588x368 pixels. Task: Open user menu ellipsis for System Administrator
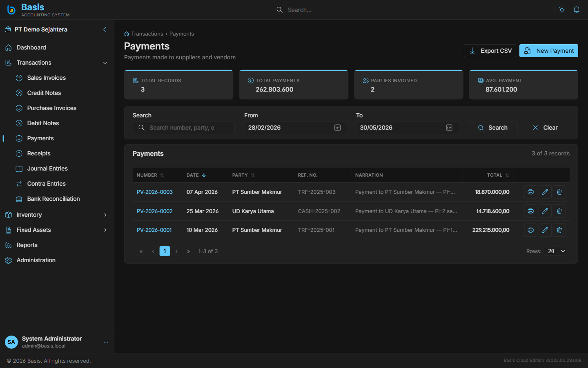click(x=106, y=342)
